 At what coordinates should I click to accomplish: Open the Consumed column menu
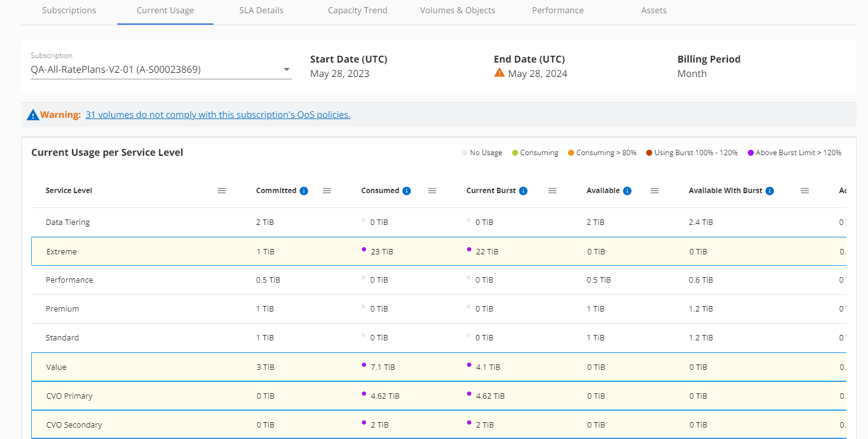(x=432, y=191)
